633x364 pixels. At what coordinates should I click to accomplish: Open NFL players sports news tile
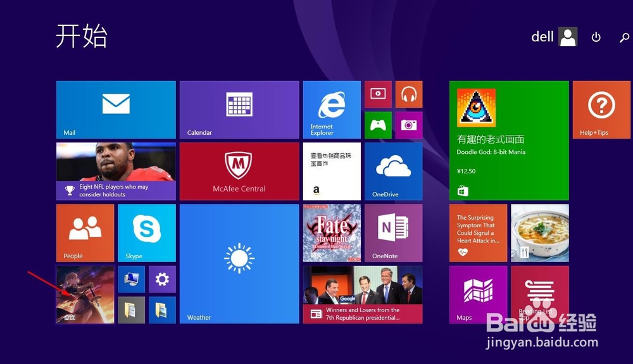(116, 171)
